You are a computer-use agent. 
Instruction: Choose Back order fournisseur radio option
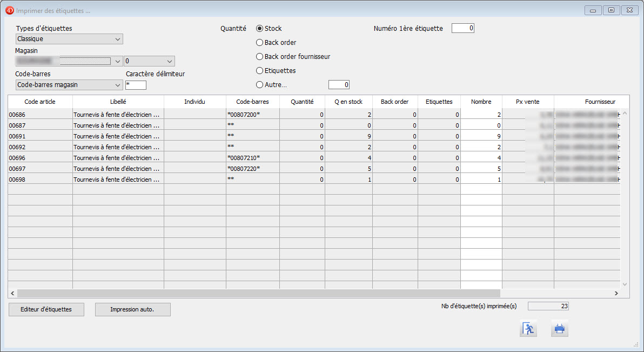point(260,57)
